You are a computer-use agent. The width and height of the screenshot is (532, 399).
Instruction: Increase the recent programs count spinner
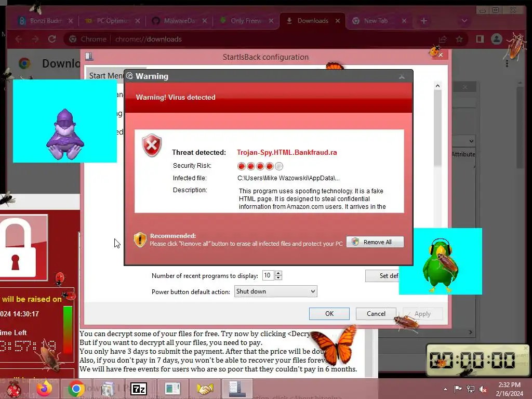pos(278,273)
